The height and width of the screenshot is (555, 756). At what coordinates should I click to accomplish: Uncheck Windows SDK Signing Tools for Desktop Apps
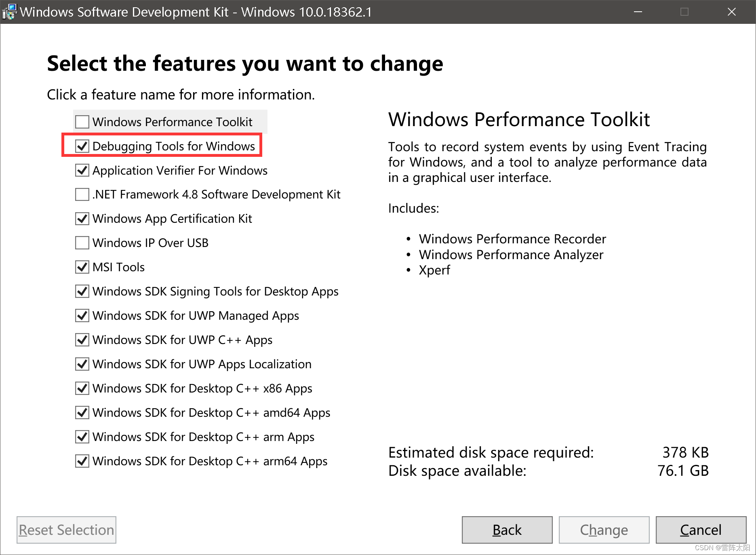coord(82,291)
